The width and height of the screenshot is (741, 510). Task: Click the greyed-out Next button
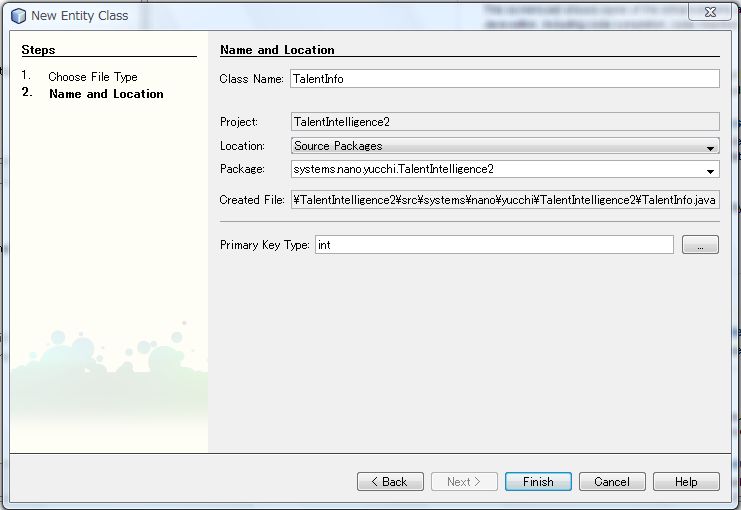pyautogui.click(x=464, y=482)
